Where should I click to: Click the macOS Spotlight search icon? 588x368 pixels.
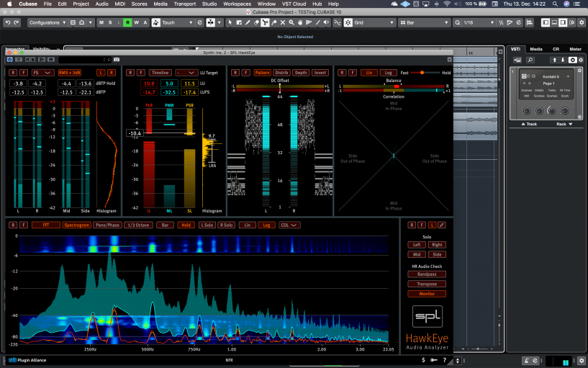[555, 4]
